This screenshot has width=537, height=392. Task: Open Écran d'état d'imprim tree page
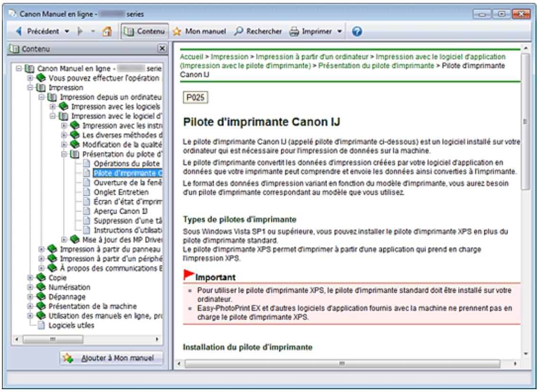click(x=128, y=202)
